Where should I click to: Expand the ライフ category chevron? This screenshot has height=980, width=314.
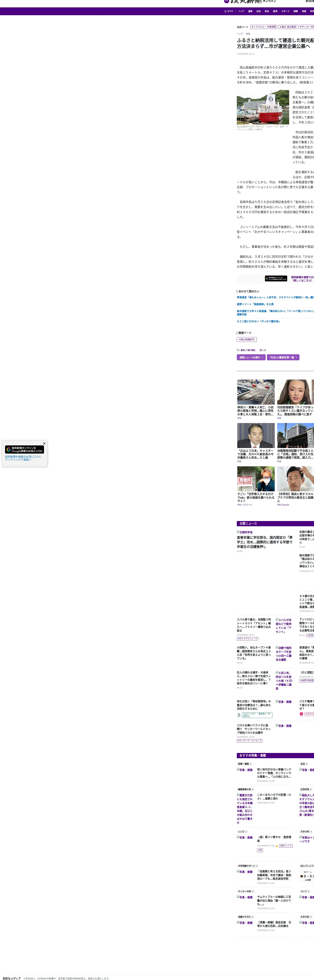click(x=308, y=891)
